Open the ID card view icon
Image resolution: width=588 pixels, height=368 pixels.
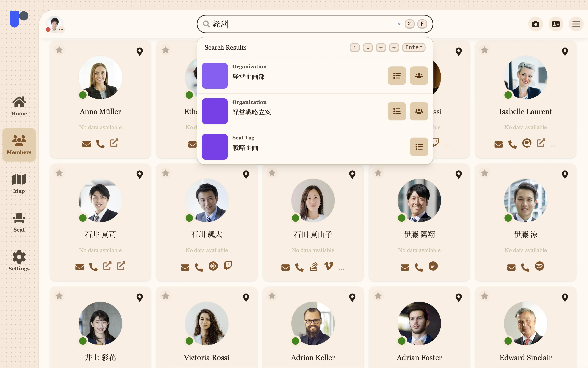point(556,24)
